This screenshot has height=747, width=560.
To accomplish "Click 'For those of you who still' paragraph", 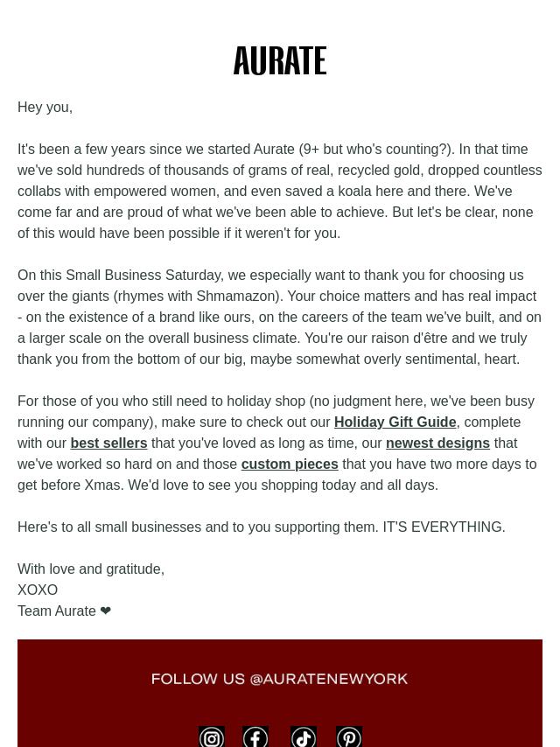I will 280,443.
